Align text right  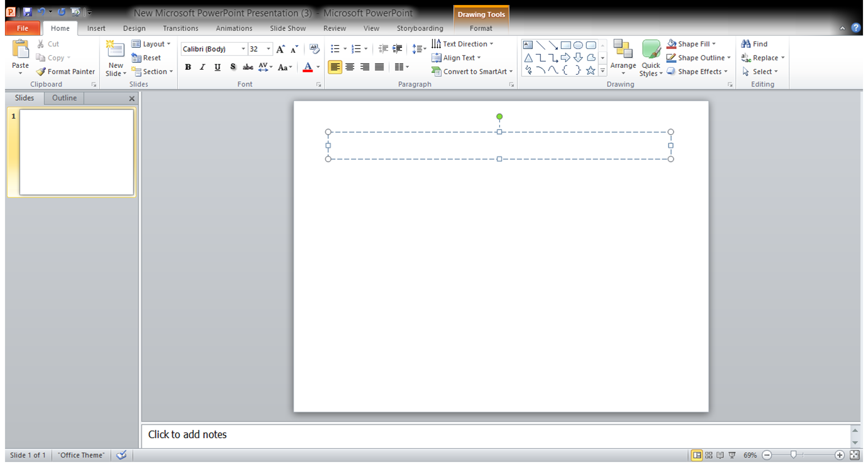(x=365, y=67)
